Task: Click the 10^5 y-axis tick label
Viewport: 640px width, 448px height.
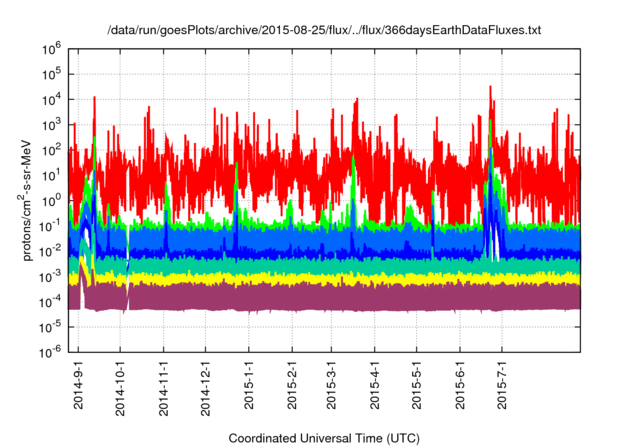Action: pos(51,75)
